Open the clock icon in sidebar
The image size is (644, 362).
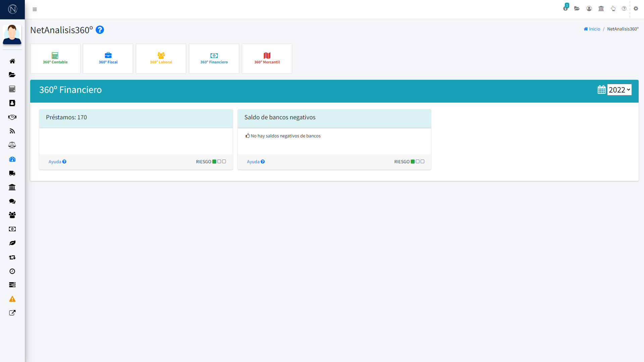coord(12,271)
